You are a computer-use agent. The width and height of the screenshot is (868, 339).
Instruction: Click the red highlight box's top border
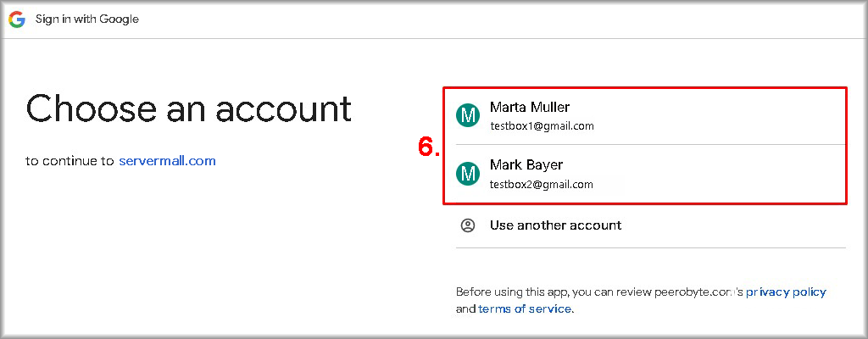[x=644, y=87]
